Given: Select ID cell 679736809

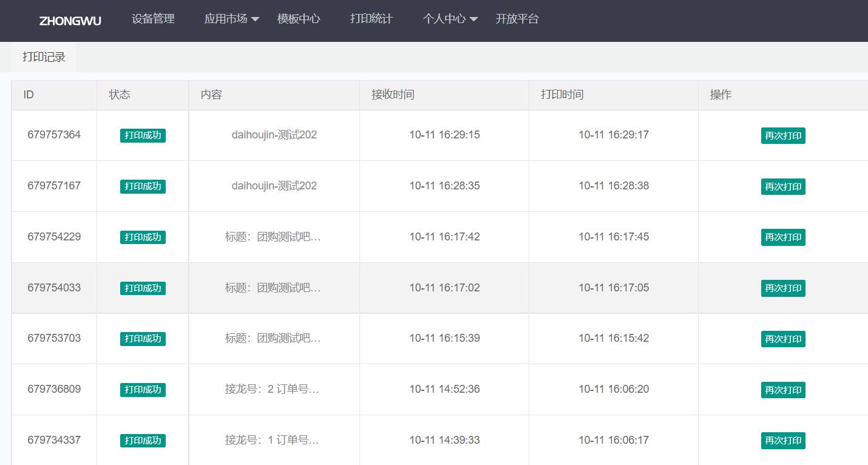Looking at the screenshot, I should 54,389.
